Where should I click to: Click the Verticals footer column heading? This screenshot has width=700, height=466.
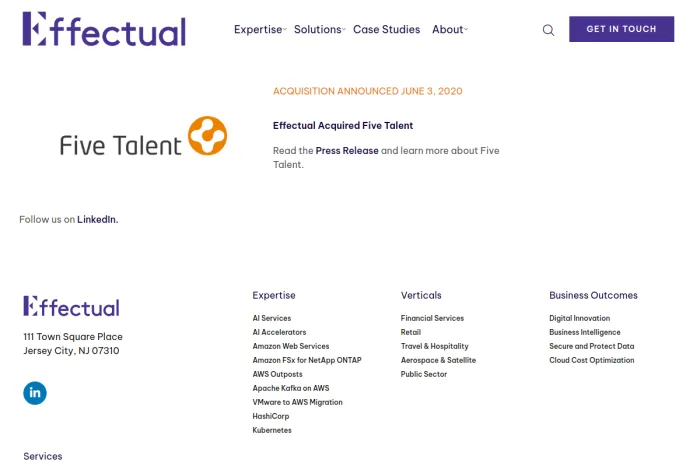[x=421, y=295]
